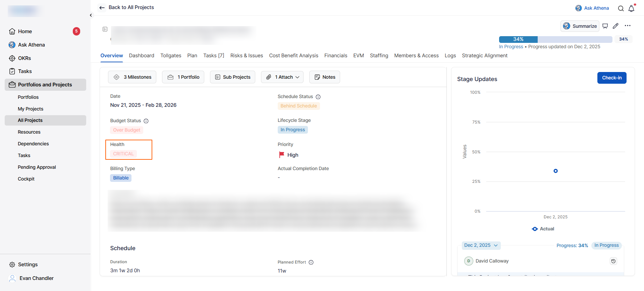Click the Budget Status info icon
644x291 pixels.
point(146,121)
